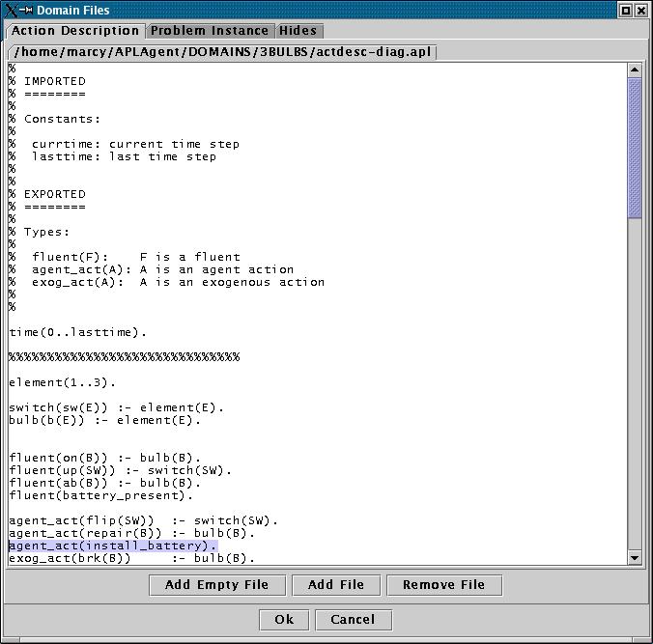This screenshot has width=653, height=644.
Task: Click the fluent(battery_present) line
Action: [x=101, y=496]
